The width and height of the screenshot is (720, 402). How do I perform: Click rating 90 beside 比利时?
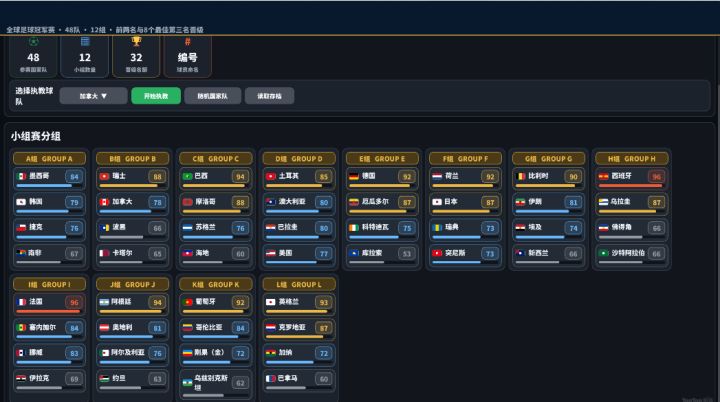[x=573, y=176]
